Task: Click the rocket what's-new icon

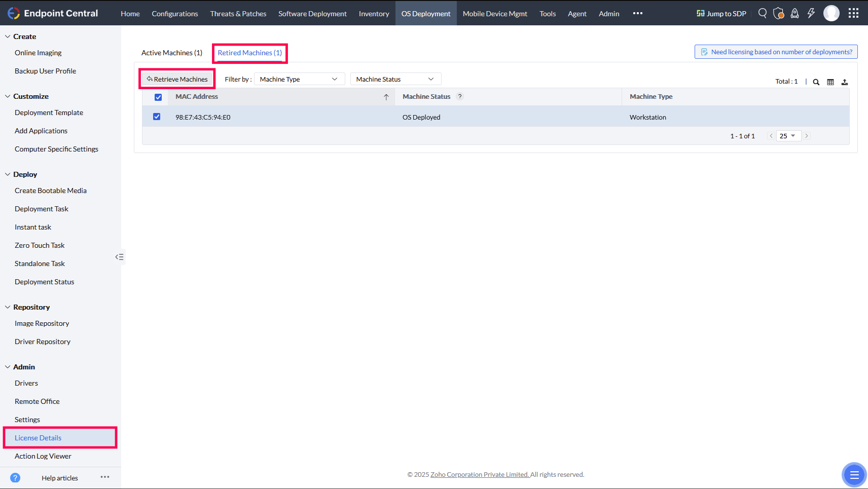Action: click(x=794, y=13)
